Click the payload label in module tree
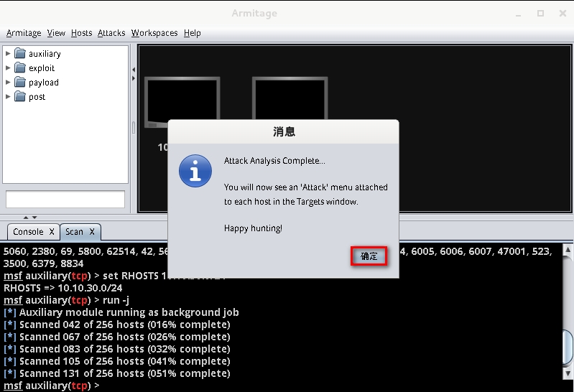This screenshot has width=574, height=392. 44,83
